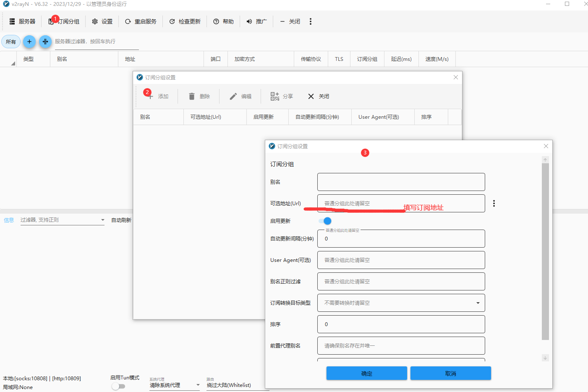Sort server list by 速度(M/s) column
The height and width of the screenshot is (392, 588).
(437, 59)
